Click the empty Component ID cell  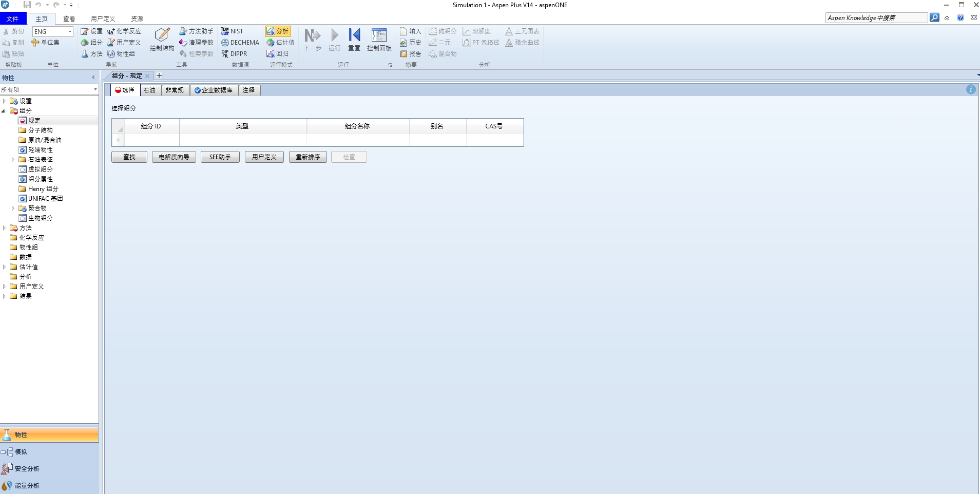click(151, 140)
